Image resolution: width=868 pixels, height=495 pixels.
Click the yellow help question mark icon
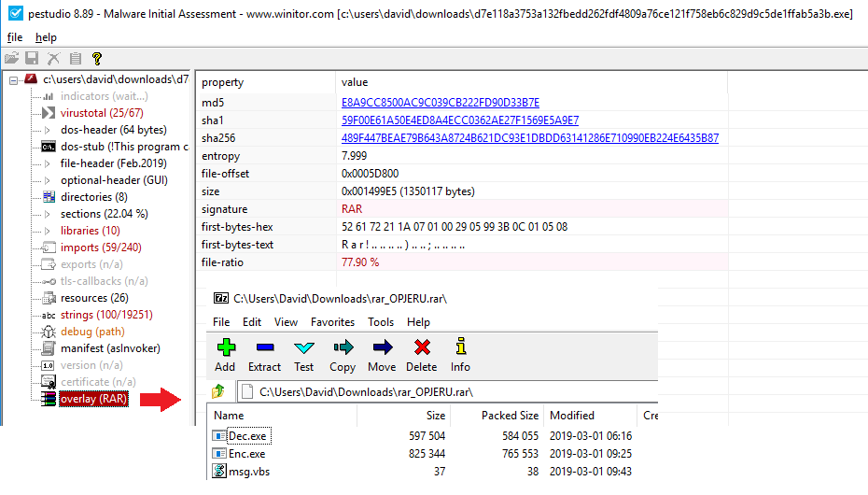[96, 59]
